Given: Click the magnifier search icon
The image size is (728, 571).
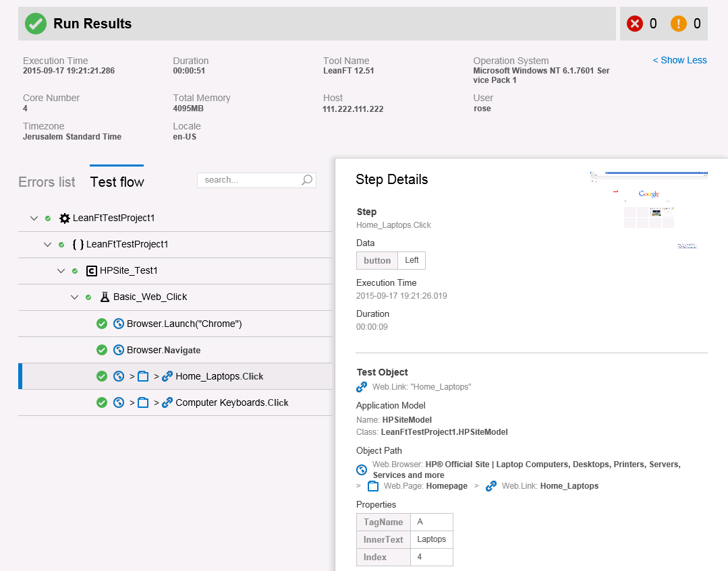Looking at the screenshot, I should click(307, 180).
